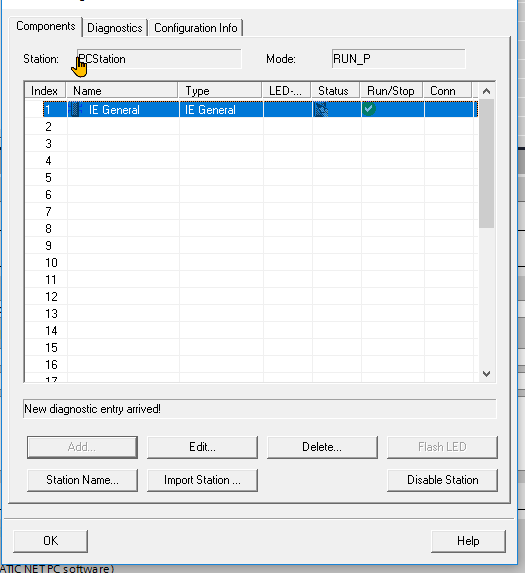Click Import Station ... button
The height and width of the screenshot is (573, 525).
coord(202,480)
